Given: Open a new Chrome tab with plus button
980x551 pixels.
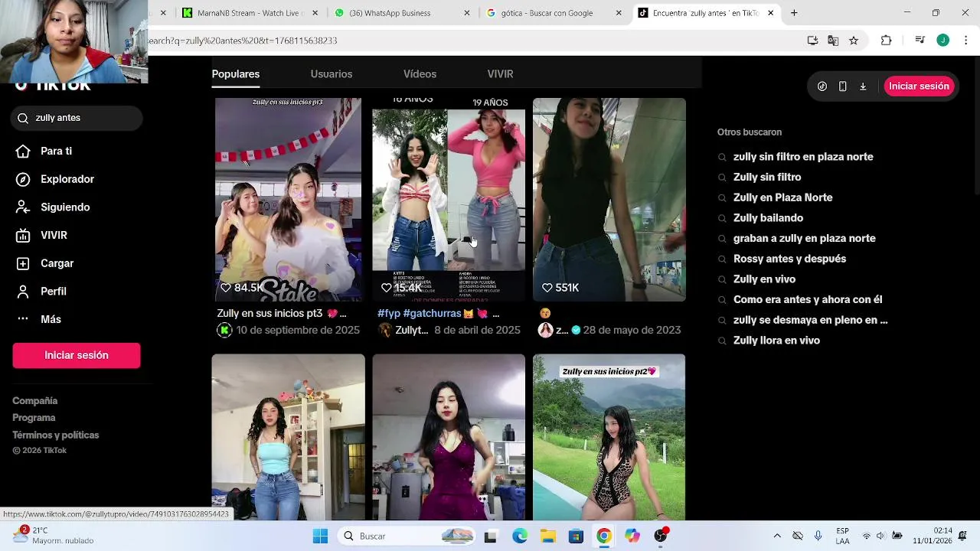Looking at the screenshot, I should (x=794, y=13).
